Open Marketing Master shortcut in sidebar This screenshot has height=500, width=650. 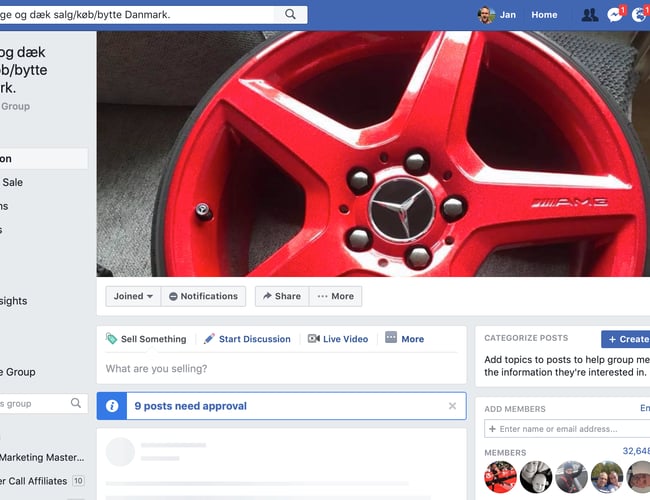[x=42, y=457]
